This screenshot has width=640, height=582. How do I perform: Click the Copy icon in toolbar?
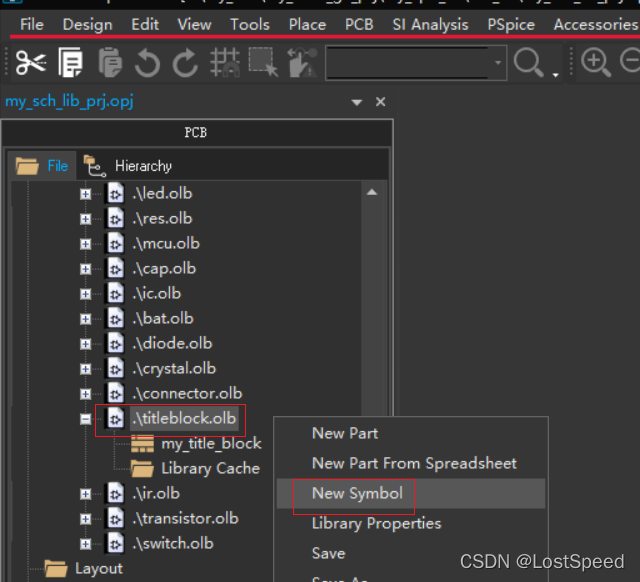71,64
